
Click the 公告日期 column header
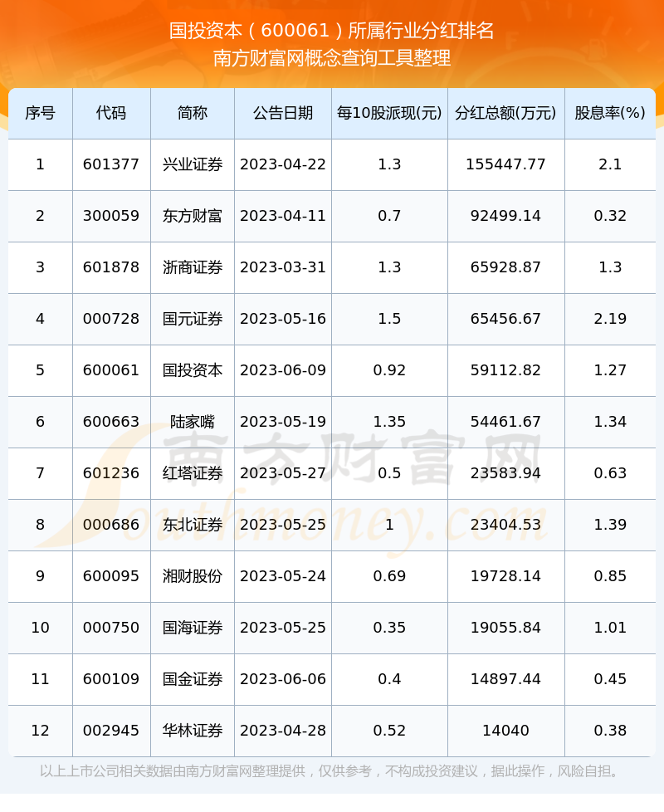click(x=283, y=113)
